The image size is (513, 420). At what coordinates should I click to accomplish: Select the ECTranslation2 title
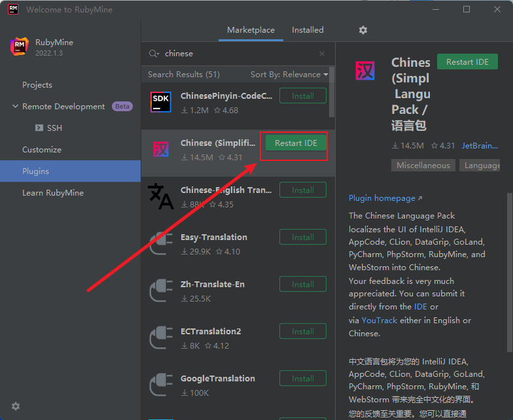click(x=211, y=331)
